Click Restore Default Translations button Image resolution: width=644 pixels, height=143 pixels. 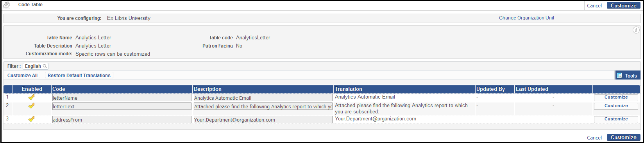(x=79, y=76)
